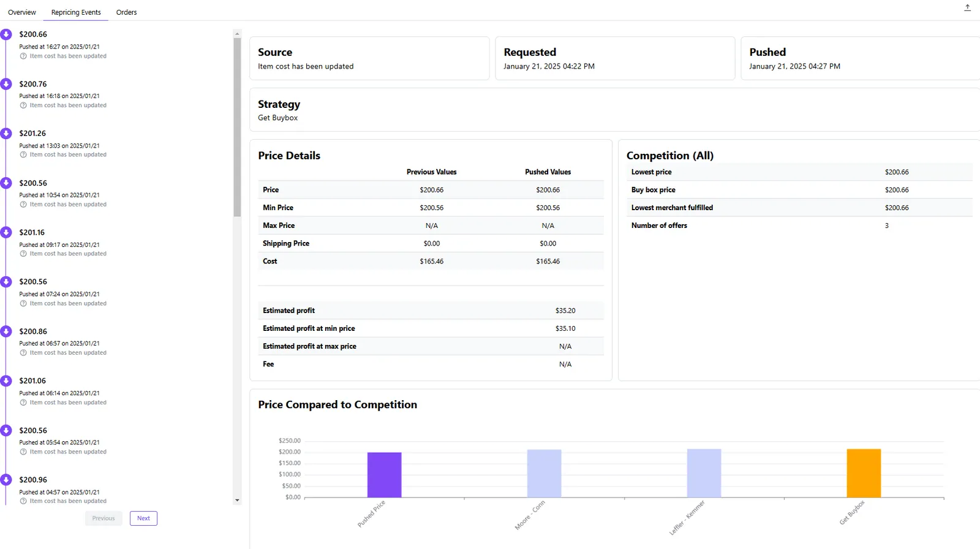
Task: Click the timeline marker for $200.96 event
Action: [6, 480]
